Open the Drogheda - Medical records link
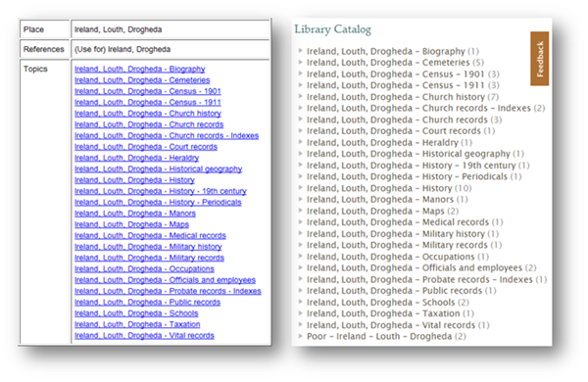 click(x=150, y=235)
